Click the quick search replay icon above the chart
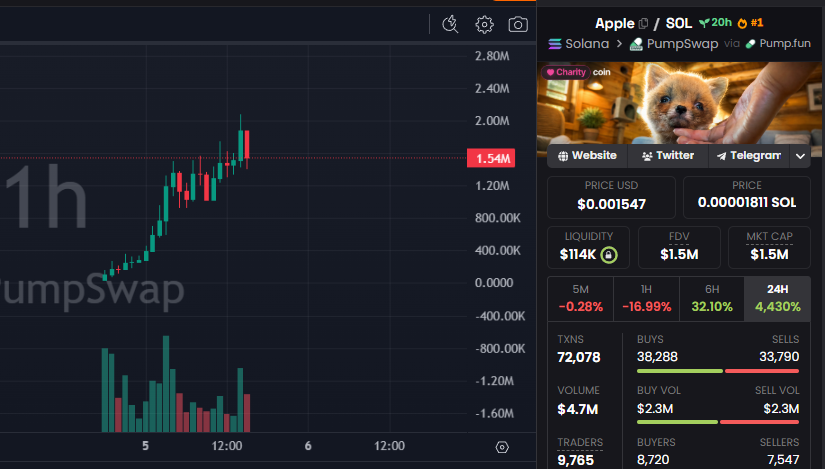This screenshot has height=469, width=825. pyautogui.click(x=450, y=24)
